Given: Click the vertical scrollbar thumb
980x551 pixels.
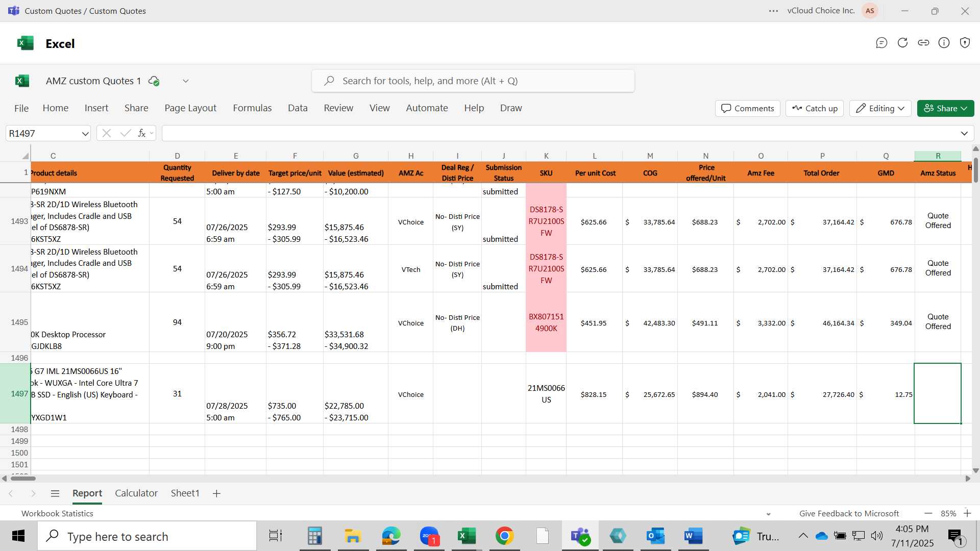Looking at the screenshot, I should tap(975, 170).
